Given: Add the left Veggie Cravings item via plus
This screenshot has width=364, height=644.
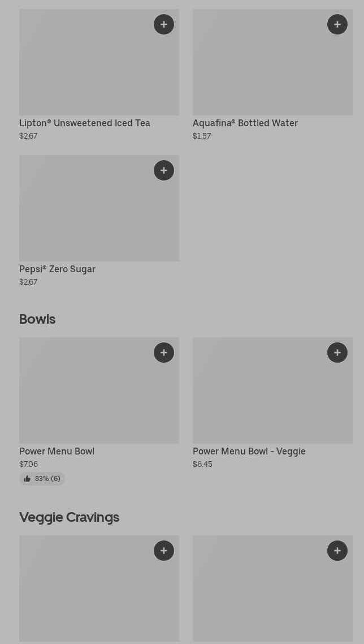Looking at the screenshot, I should 164,551.
